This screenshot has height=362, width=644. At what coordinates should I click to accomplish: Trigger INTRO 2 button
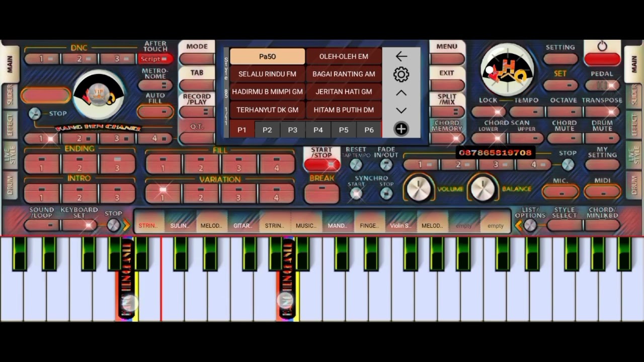pos(79,194)
